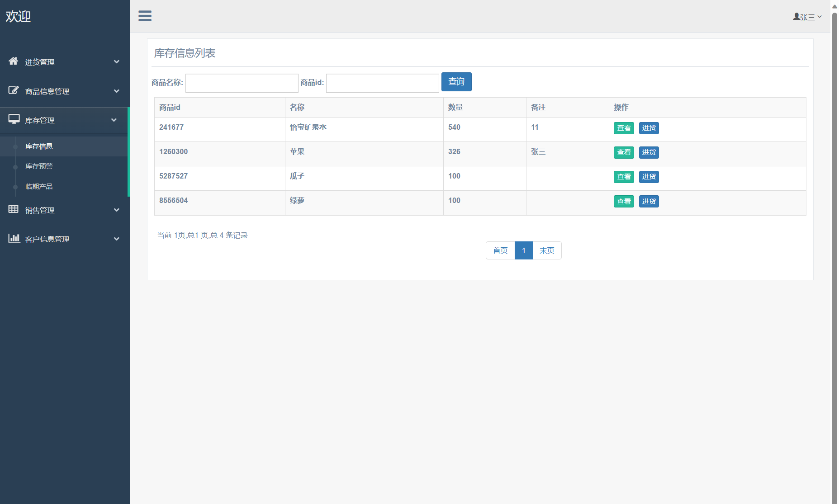Click the home icon beside 进货管理
The height and width of the screenshot is (504, 839).
[x=14, y=61]
